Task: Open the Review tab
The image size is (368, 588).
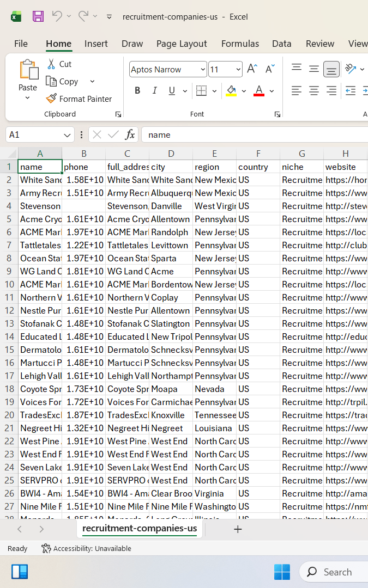Action: tap(320, 44)
